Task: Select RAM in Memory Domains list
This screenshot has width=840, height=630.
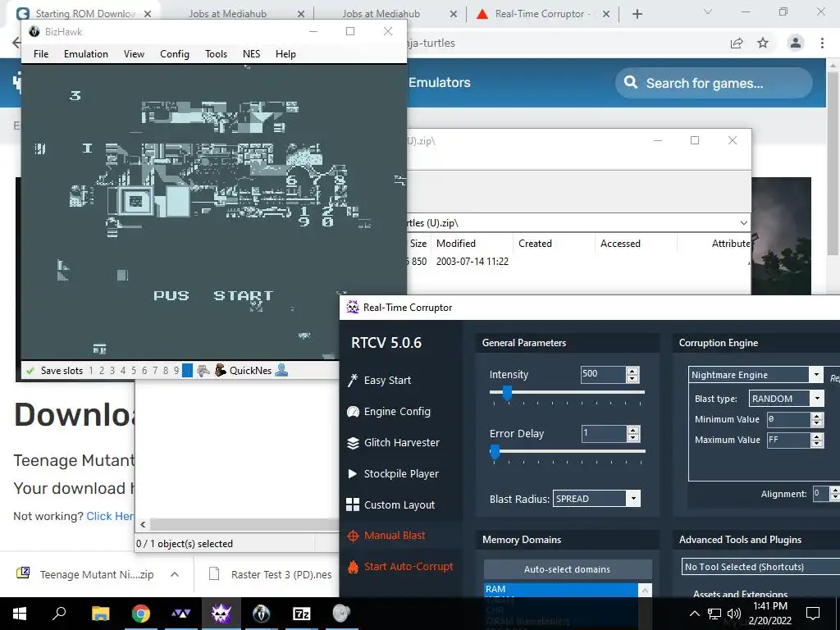Action: point(560,589)
